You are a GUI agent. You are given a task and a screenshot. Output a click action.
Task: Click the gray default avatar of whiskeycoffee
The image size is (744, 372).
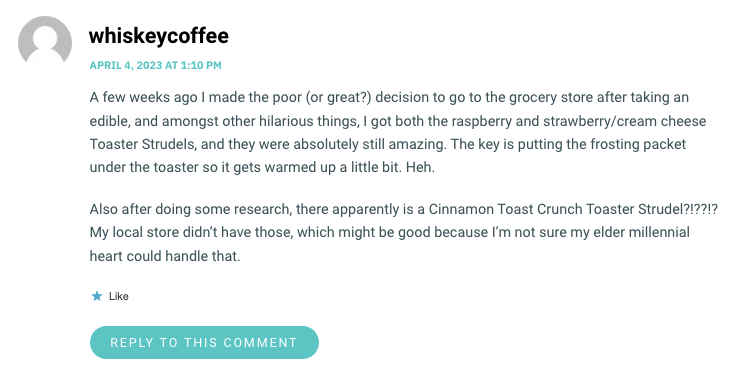pos(45,43)
